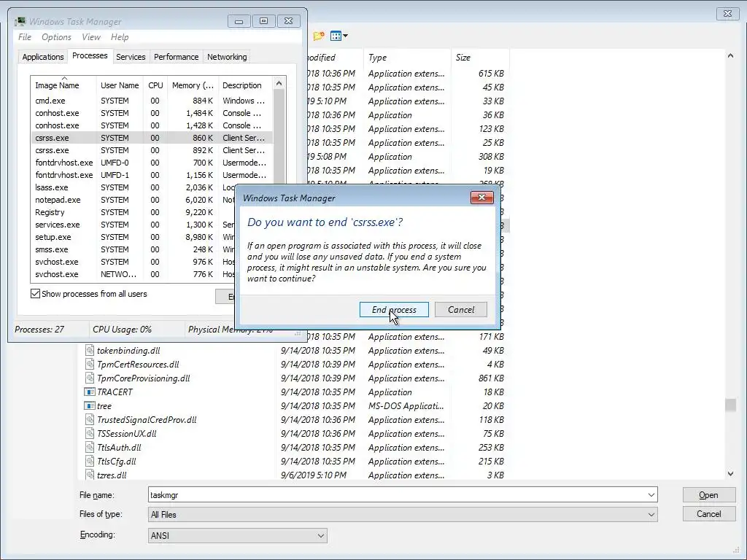The width and height of the screenshot is (747, 560).
Task: Switch to the Services tab
Action: point(131,57)
